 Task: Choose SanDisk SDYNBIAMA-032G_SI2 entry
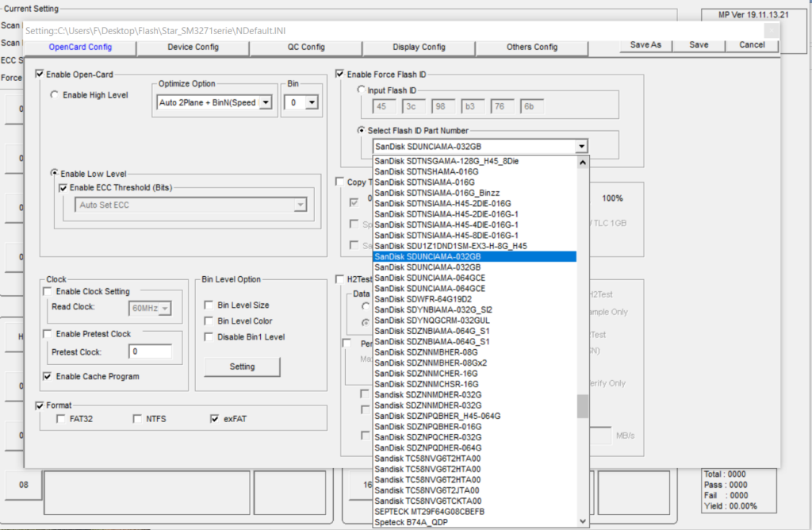point(474,309)
